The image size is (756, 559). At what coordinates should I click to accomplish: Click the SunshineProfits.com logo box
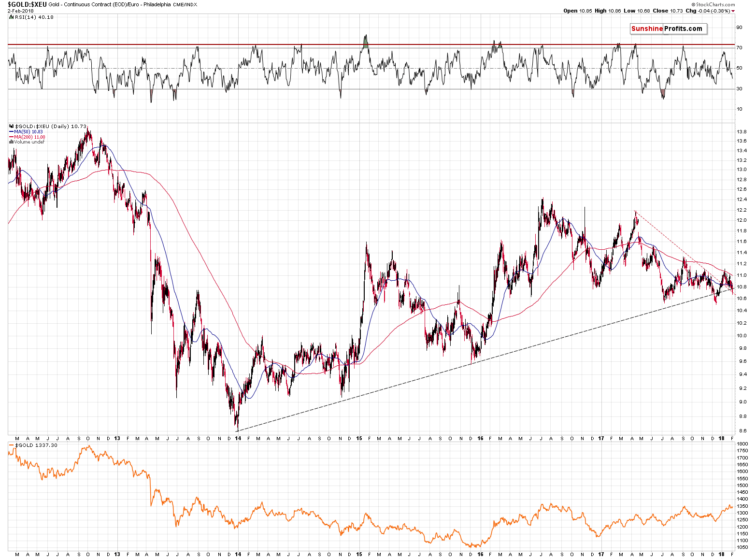(668, 29)
